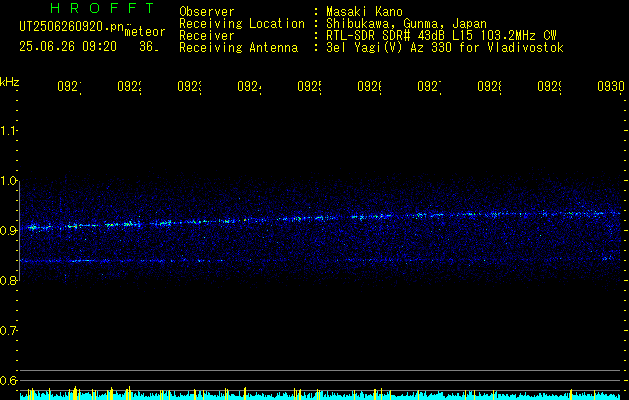Click Shibukawa, Gunma, Japan text

(406, 24)
